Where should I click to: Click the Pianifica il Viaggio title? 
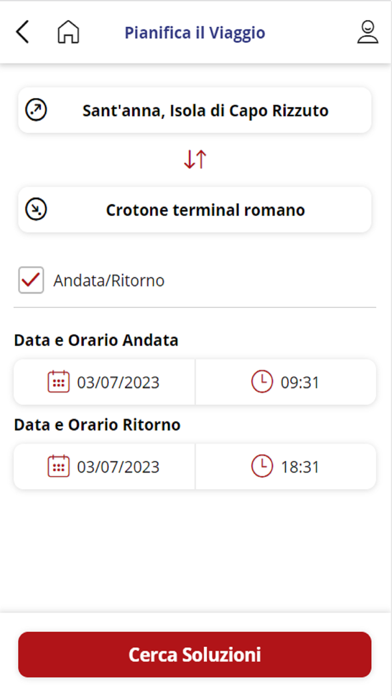[195, 33]
